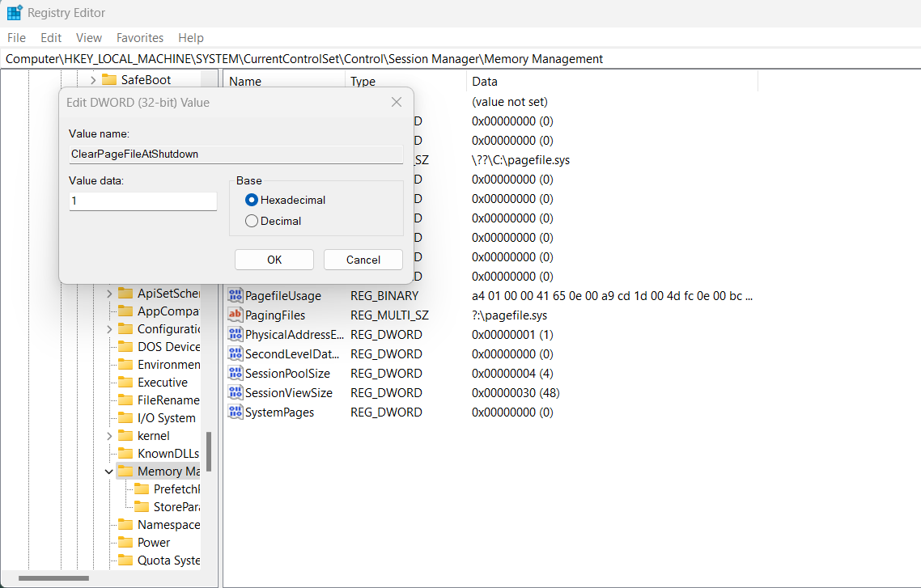The width and height of the screenshot is (921, 588).
Task: Select the Hexadecimal base option
Action: [x=252, y=200]
